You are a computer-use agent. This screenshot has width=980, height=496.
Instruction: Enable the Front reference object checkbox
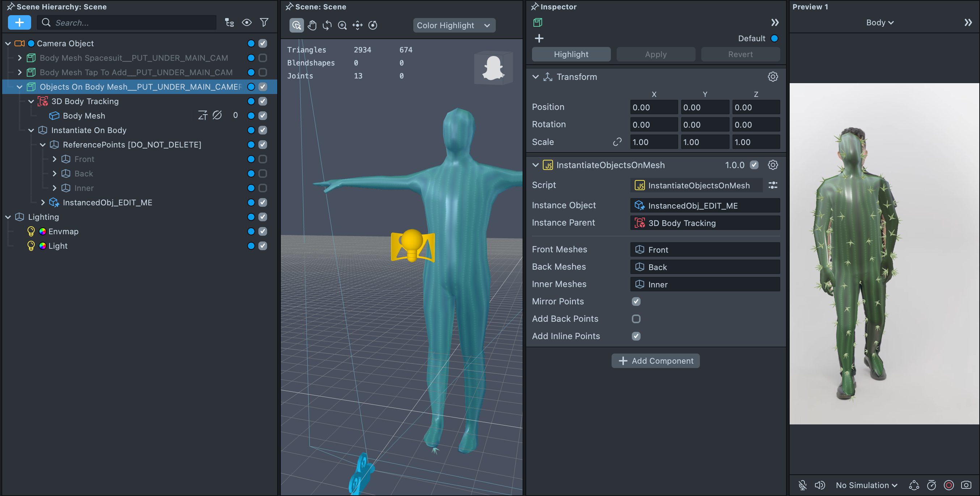point(262,159)
